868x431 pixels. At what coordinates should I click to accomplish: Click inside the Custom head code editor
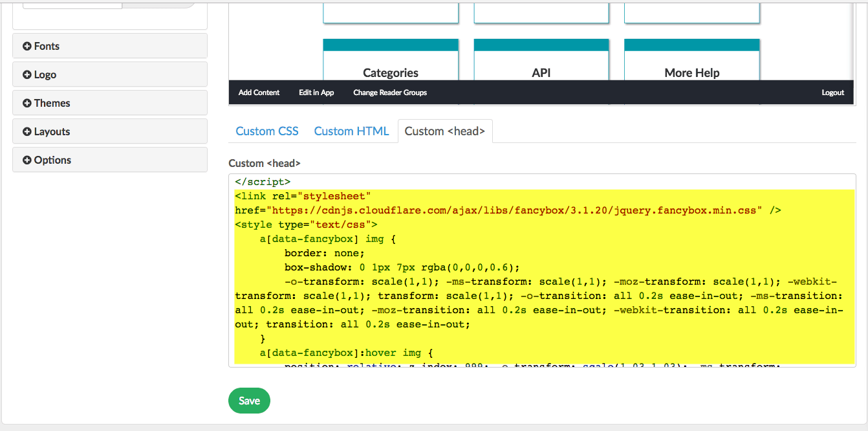pyautogui.click(x=542, y=271)
